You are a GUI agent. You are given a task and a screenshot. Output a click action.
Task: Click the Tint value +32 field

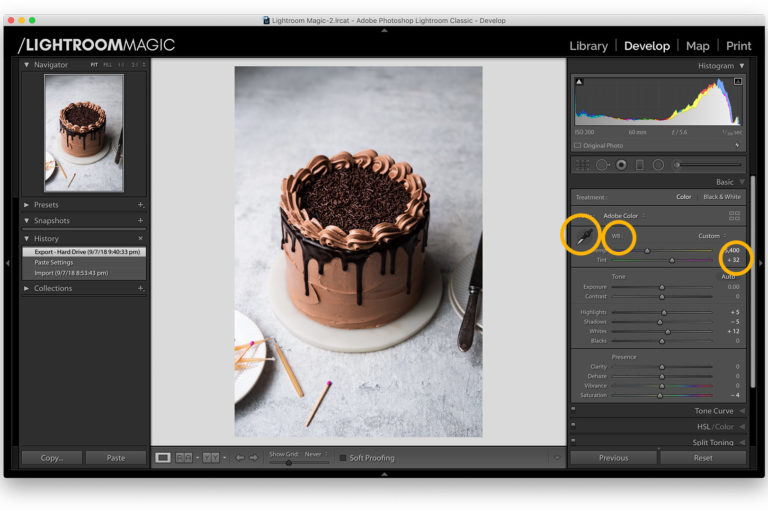[x=733, y=260]
